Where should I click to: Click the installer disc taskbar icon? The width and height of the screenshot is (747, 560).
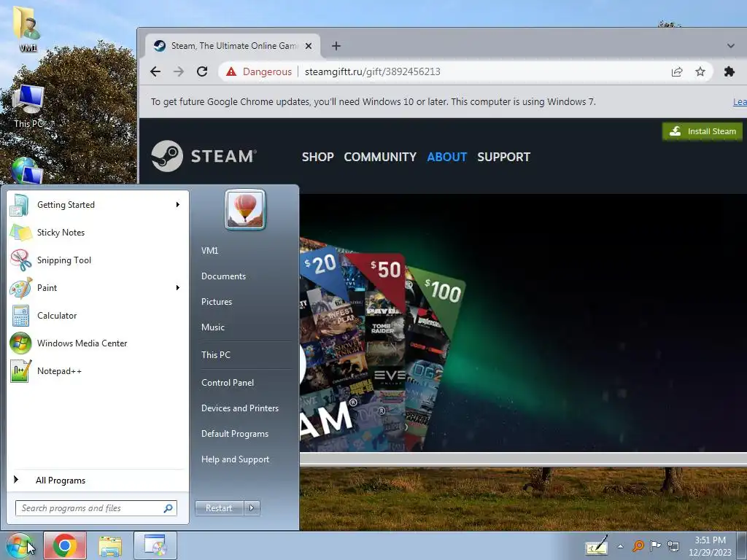(155, 545)
